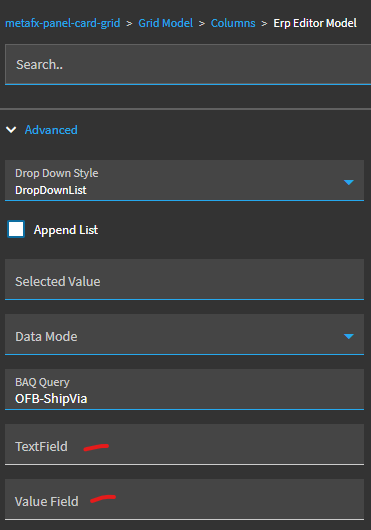Viewport: 371px width, 530px height.
Task: Open the Drop Down Style arrow icon
Action: pyautogui.click(x=348, y=183)
